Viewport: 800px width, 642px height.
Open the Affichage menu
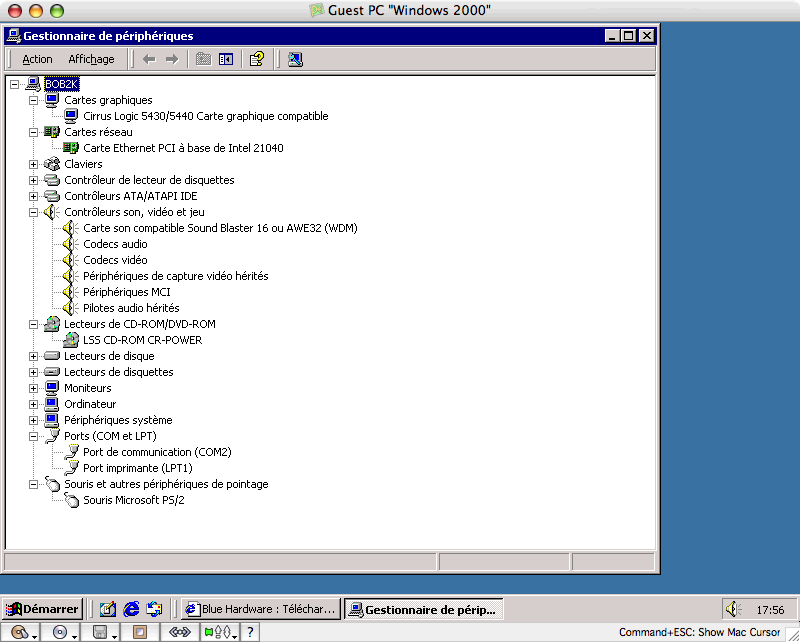pyautogui.click(x=91, y=59)
